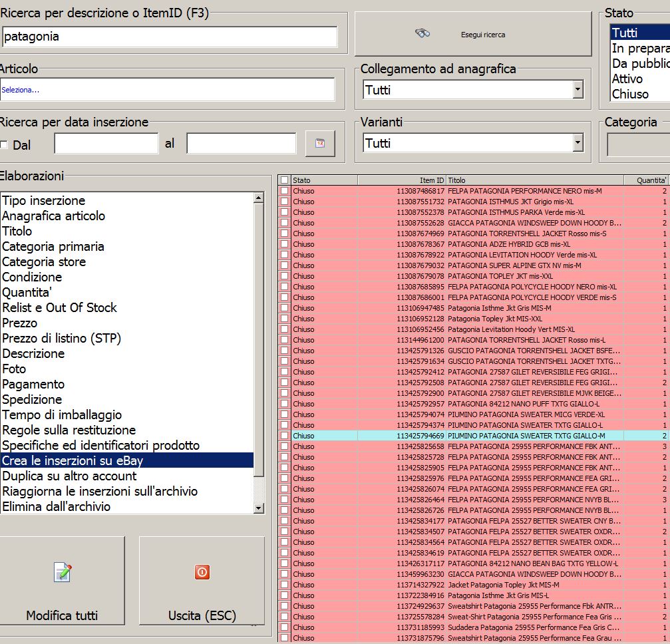
Task: Select In prepara... in Stato list
Action: pyautogui.click(x=640, y=49)
